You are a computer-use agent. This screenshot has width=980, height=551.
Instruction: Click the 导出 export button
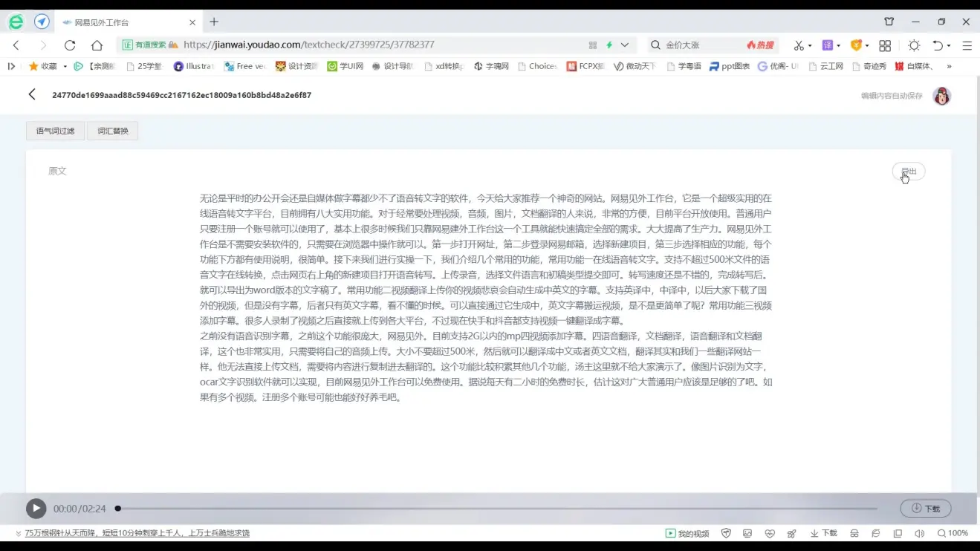click(x=909, y=172)
